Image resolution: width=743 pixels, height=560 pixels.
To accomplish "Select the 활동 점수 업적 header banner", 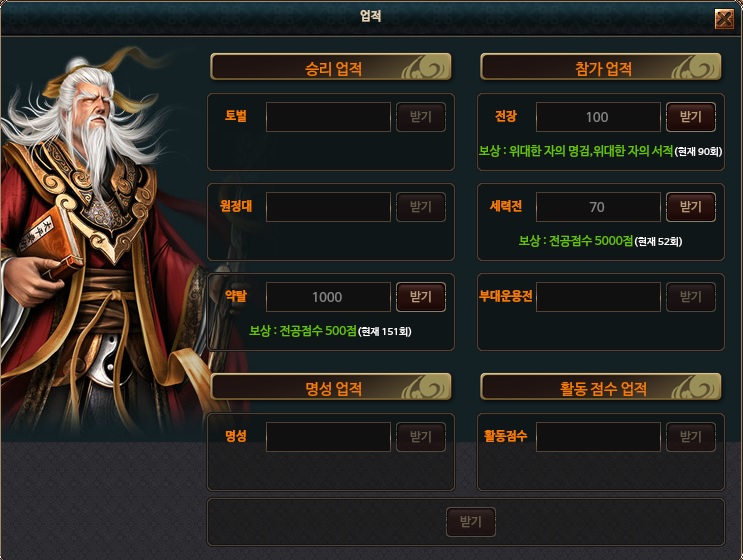I will coord(601,387).
